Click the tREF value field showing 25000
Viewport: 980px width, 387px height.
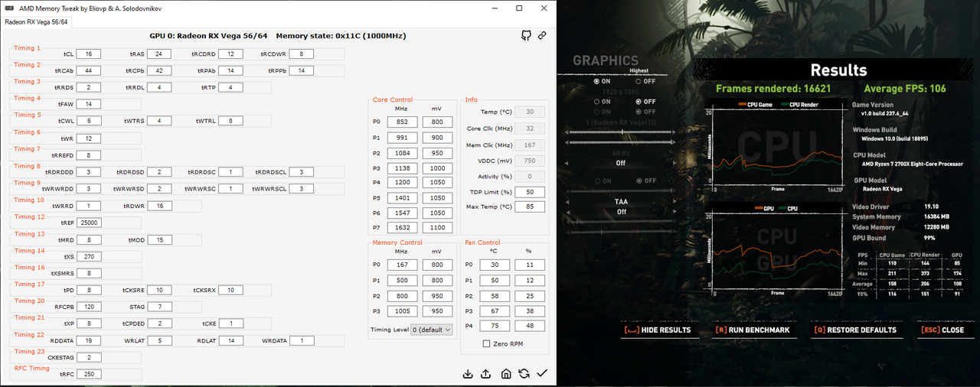[x=89, y=223]
